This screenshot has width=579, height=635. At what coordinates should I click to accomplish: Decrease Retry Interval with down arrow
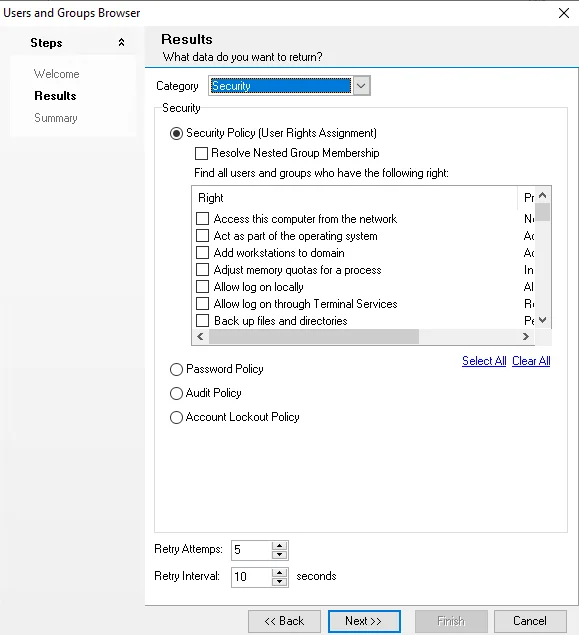point(279,582)
